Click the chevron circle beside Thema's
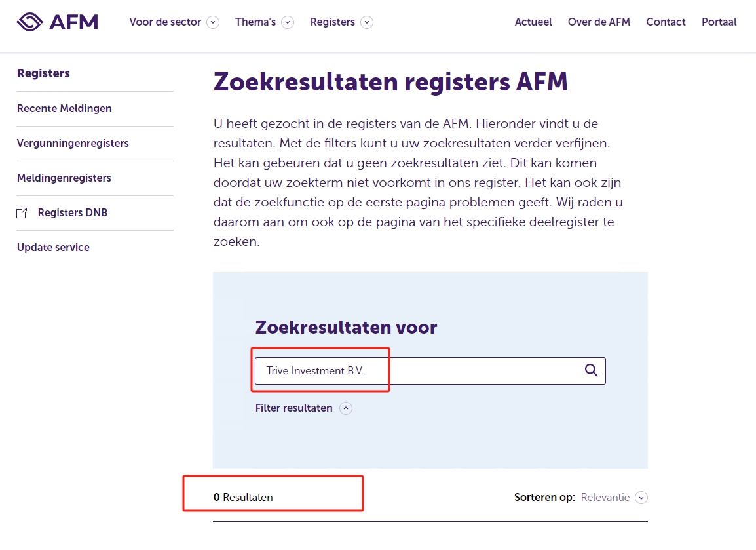This screenshot has height=550, width=756. (x=288, y=22)
